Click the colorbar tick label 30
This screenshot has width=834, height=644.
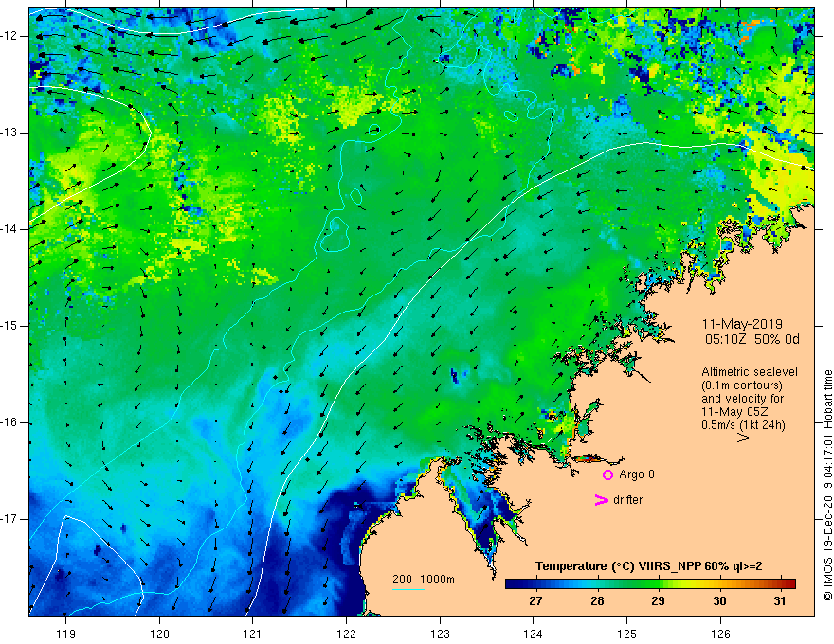pyautogui.click(x=719, y=601)
